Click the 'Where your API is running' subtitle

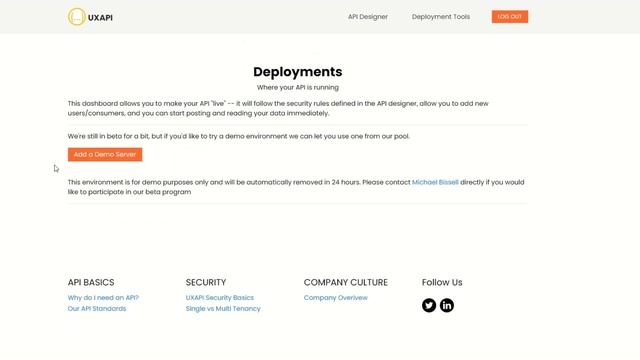pos(298,87)
